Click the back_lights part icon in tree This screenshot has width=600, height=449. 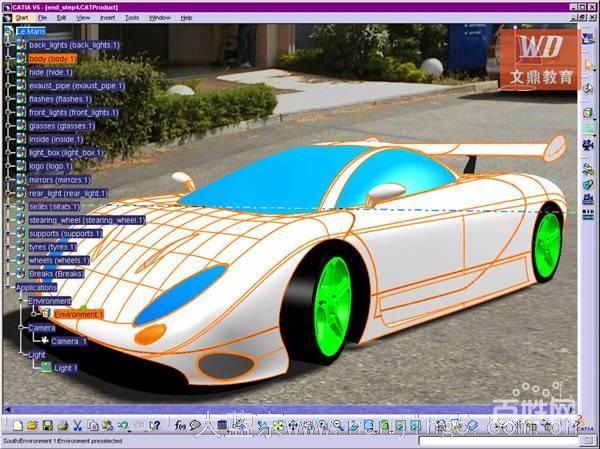[x=21, y=45]
